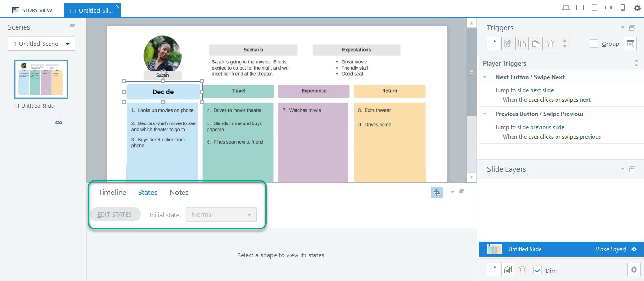Collapse the Previous Button / Swipe Previous section
This screenshot has height=281, width=644.
[485, 114]
